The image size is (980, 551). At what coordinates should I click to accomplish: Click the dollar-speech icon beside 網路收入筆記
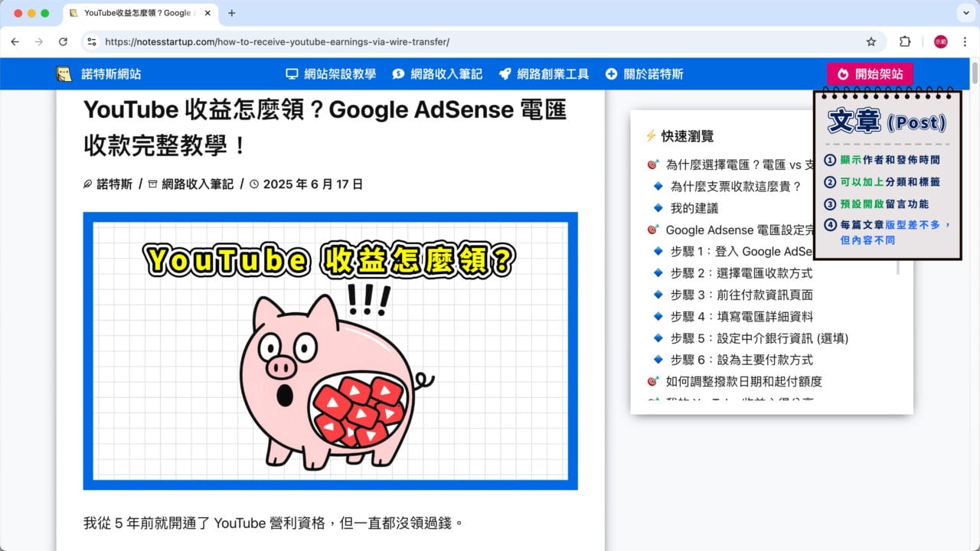398,73
